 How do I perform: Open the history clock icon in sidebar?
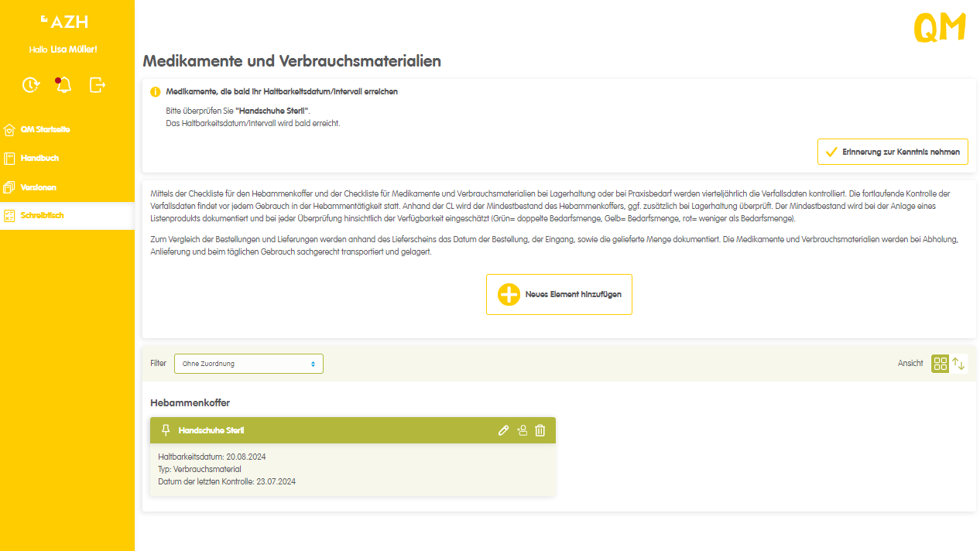pyautogui.click(x=30, y=84)
